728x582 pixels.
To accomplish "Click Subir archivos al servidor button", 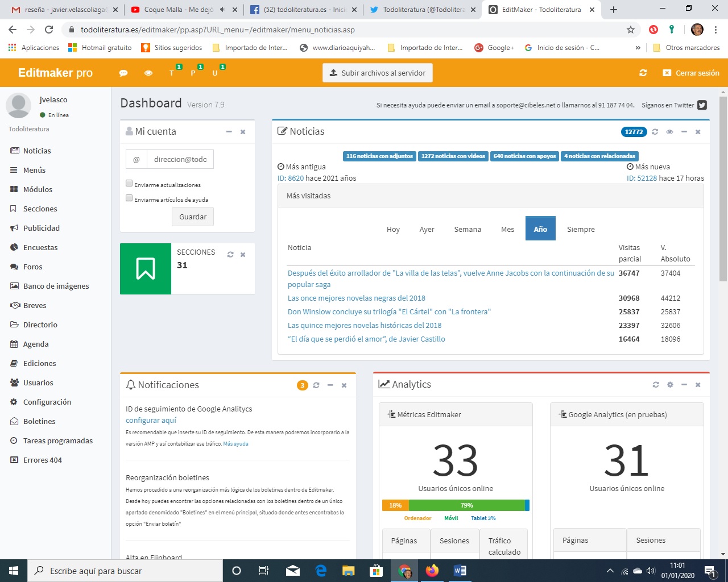I will pos(378,73).
